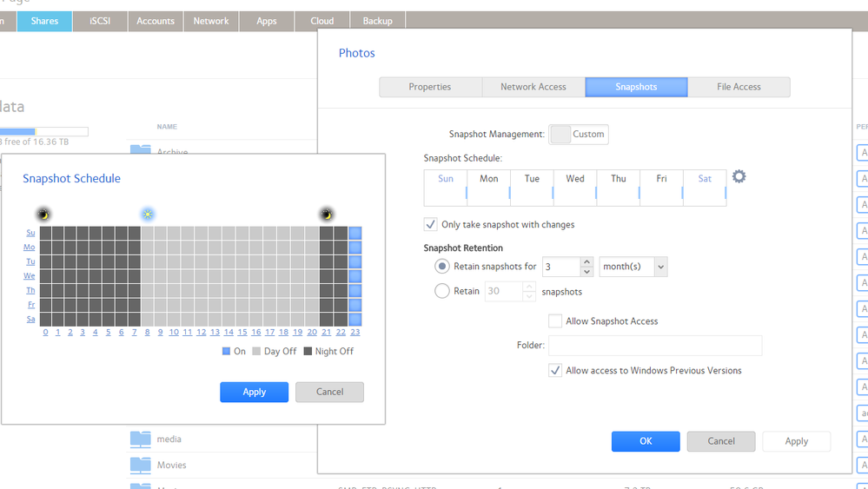Click the blue On cell for Sunday

click(354, 233)
